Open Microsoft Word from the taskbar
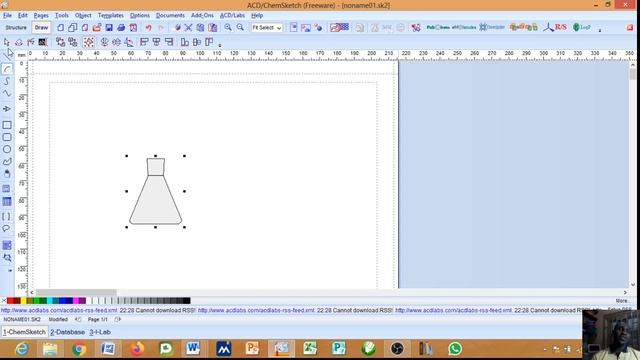The height and width of the screenshot is (360, 640). coord(193,349)
